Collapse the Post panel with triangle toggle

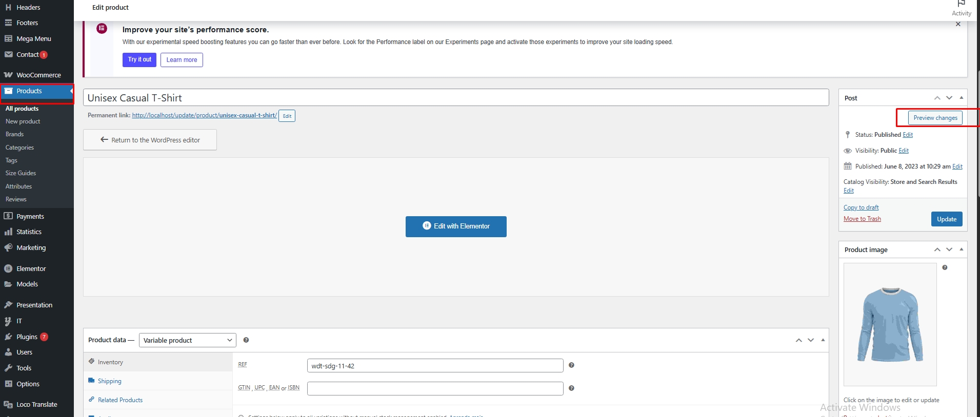[x=962, y=98]
